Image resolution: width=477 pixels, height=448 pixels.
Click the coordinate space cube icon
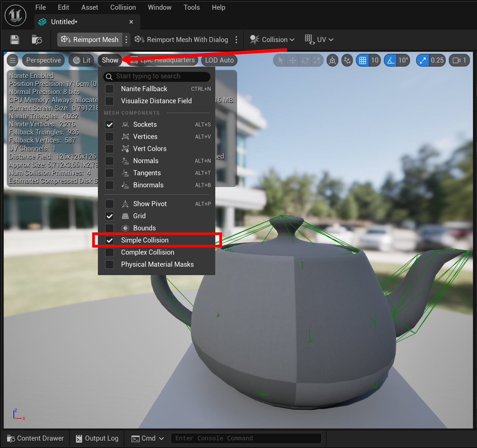[x=332, y=60]
